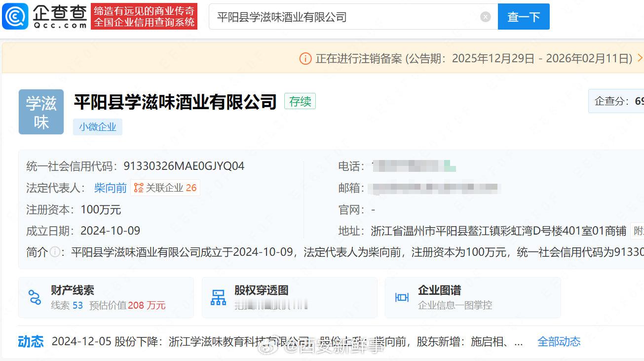Open legal representative 柴向前 profile
644x361 pixels.
tap(110, 188)
